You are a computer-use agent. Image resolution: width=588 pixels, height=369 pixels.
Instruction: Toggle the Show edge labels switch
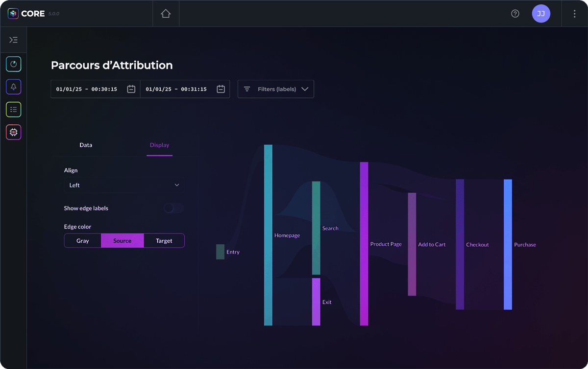click(173, 208)
